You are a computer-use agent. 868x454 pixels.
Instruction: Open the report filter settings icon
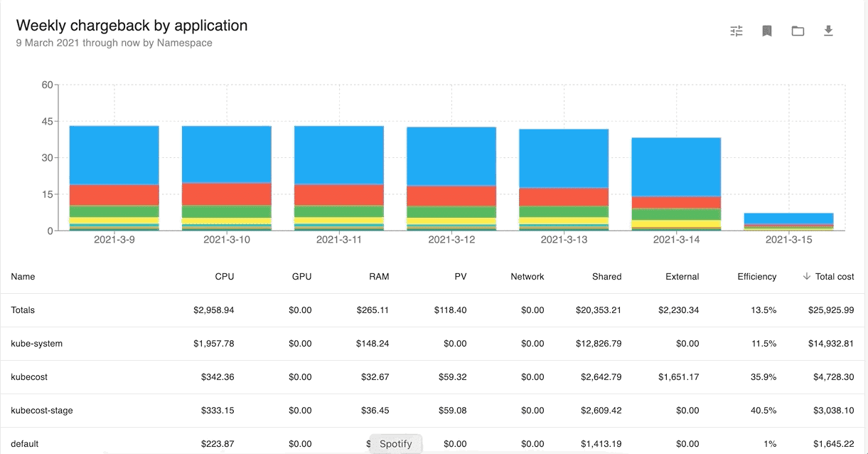[736, 31]
